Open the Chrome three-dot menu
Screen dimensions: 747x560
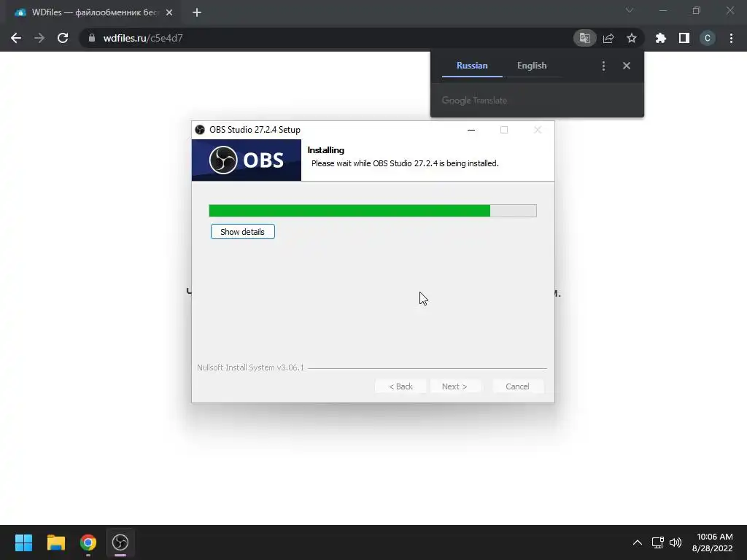[x=731, y=38]
